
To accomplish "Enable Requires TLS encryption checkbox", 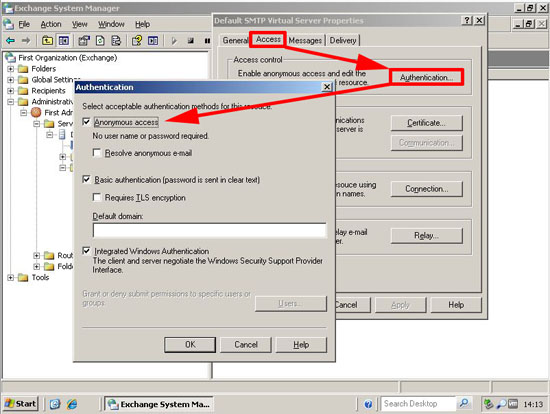I will coord(97,198).
